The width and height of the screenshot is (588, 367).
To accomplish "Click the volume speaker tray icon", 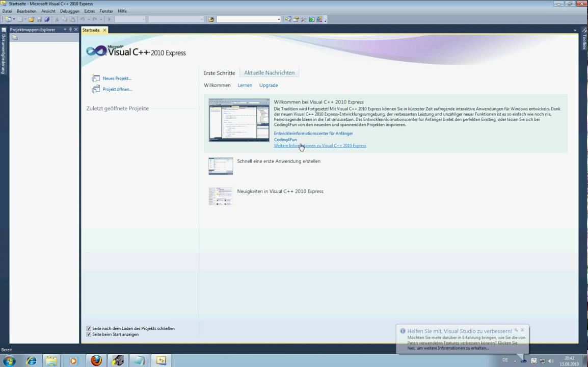I will pyautogui.click(x=550, y=361).
